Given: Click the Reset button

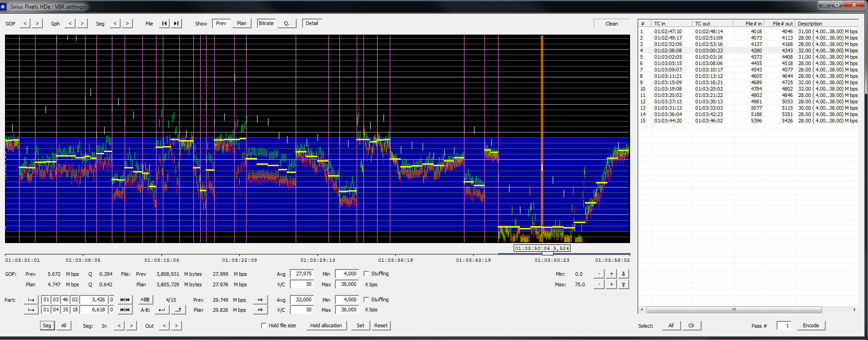Looking at the screenshot, I should click(381, 325).
